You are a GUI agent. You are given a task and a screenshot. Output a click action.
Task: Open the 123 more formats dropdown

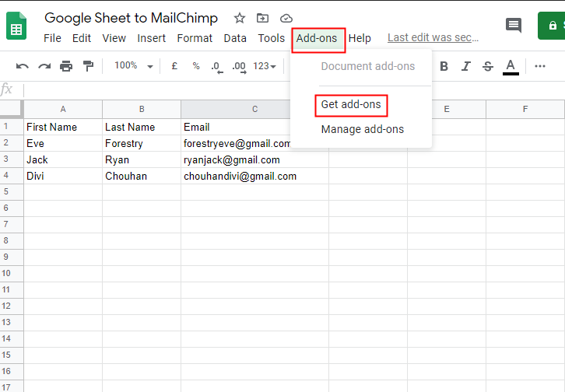[264, 66]
